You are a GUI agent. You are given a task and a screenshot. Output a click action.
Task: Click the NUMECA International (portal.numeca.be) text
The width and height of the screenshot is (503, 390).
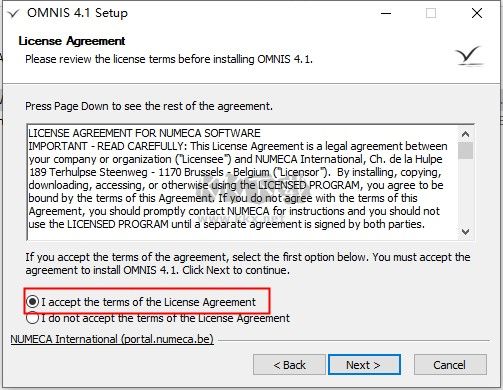click(112, 339)
